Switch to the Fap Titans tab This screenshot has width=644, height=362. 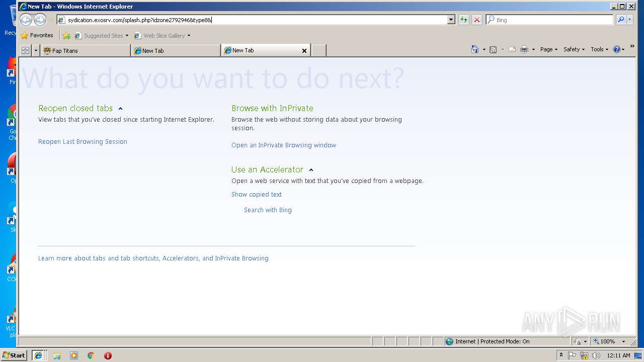pos(86,50)
